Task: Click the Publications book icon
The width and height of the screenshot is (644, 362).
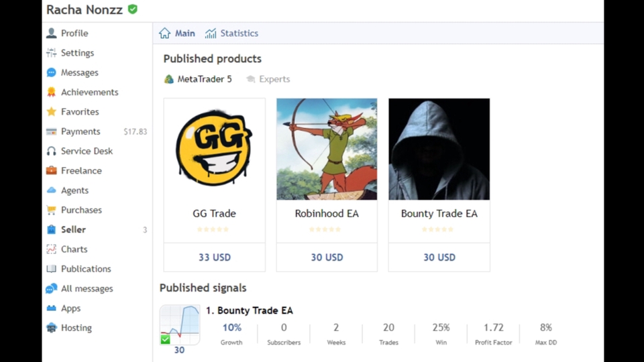Action: (52, 269)
